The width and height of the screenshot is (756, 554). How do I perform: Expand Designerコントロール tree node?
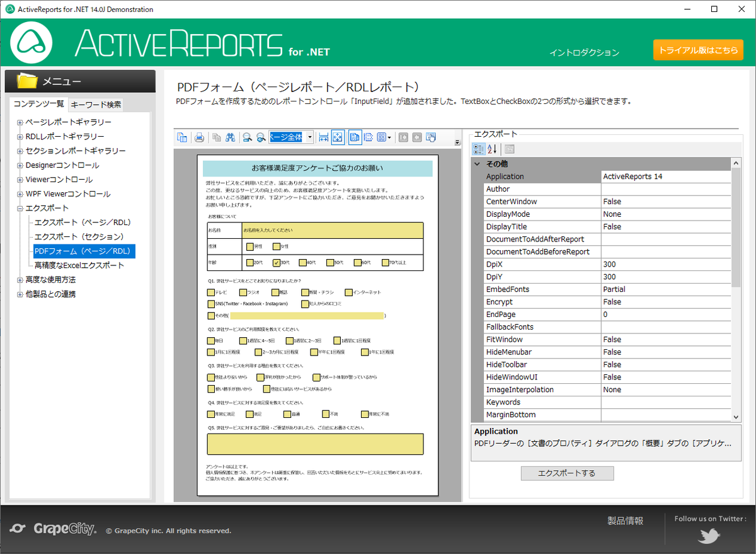tap(20, 165)
